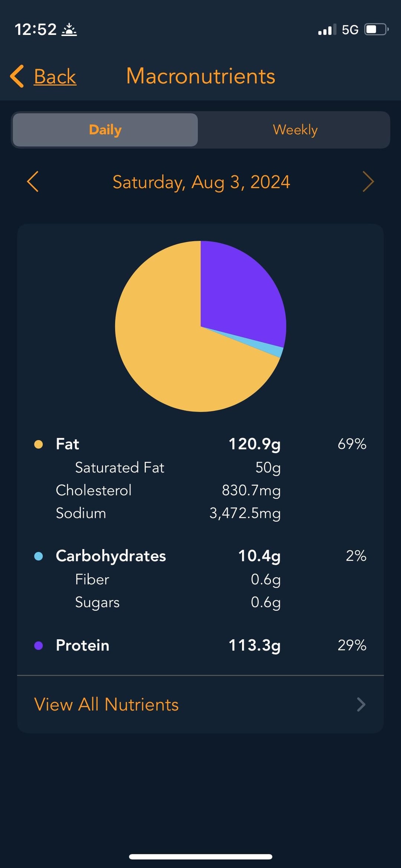Select the purple Protein legend dot
The height and width of the screenshot is (868, 401).
[38, 646]
